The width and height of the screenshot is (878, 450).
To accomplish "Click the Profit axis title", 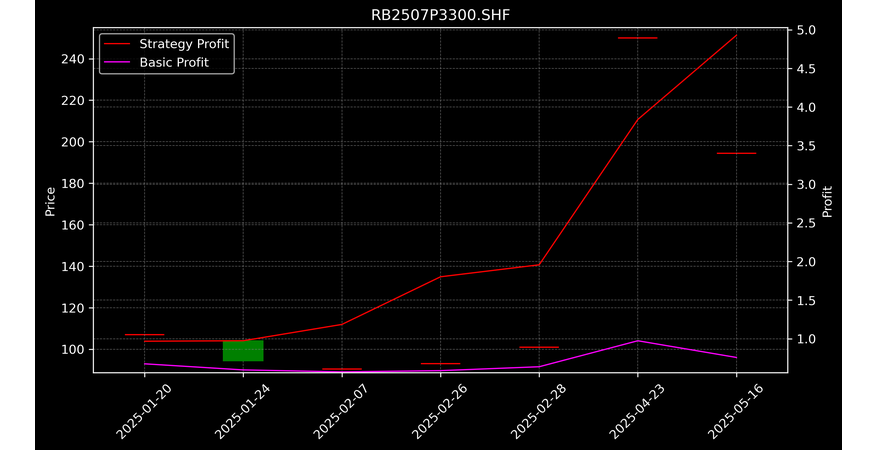I will point(827,201).
